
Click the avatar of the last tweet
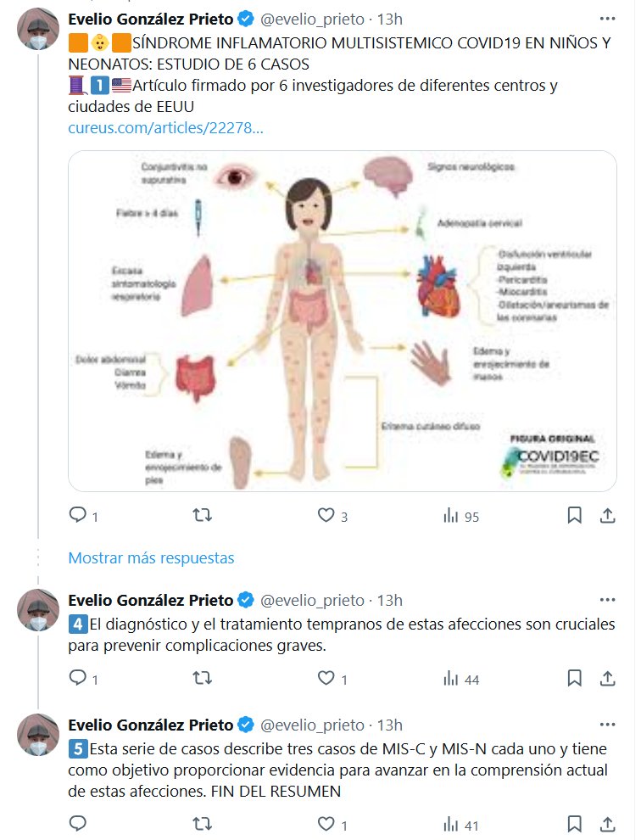(37, 736)
